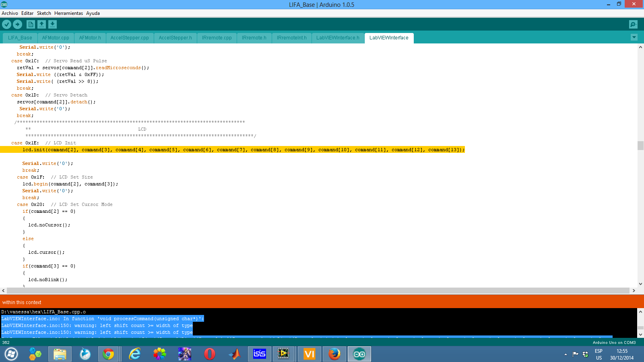Image resolution: width=644 pixels, height=362 pixels.
Task: Click the highlighted lcd.init code line
Action: tap(244, 150)
